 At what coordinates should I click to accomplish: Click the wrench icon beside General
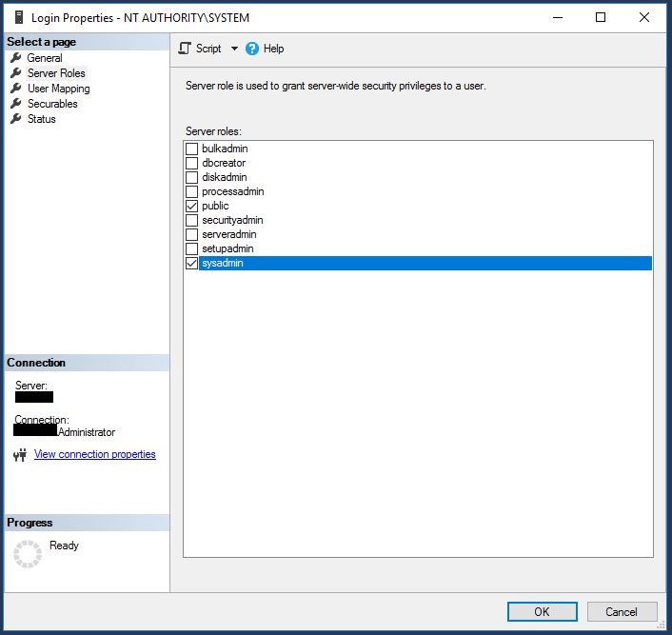pyautogui.click(x=15, y=58)
